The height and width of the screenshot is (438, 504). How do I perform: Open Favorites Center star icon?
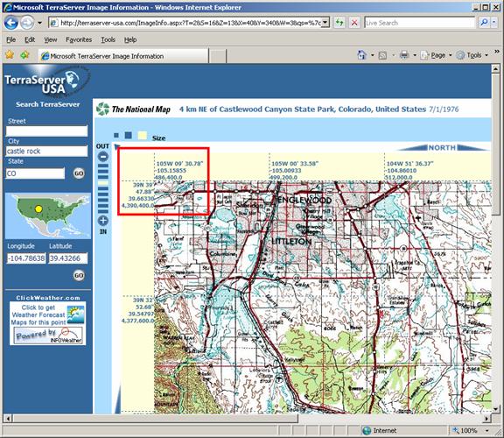point(10,55)
